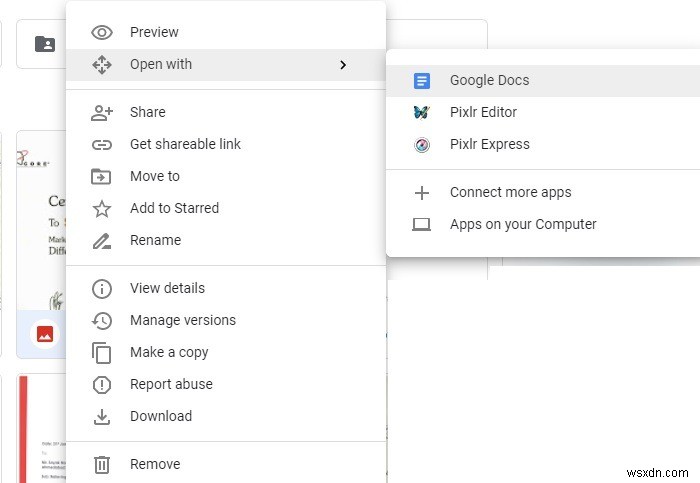700x483 pixels.
Task: Click the Open with move-arrows icon
Action: coord(102,65)
